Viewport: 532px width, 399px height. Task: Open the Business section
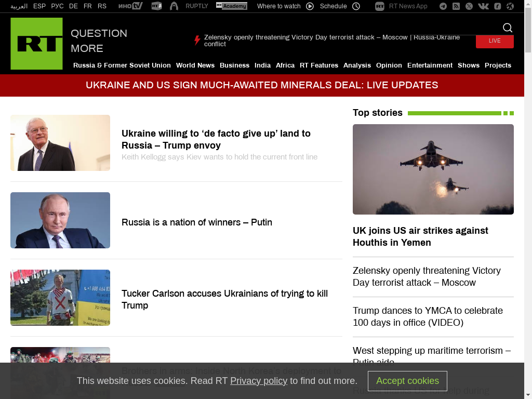pos(234,65)
